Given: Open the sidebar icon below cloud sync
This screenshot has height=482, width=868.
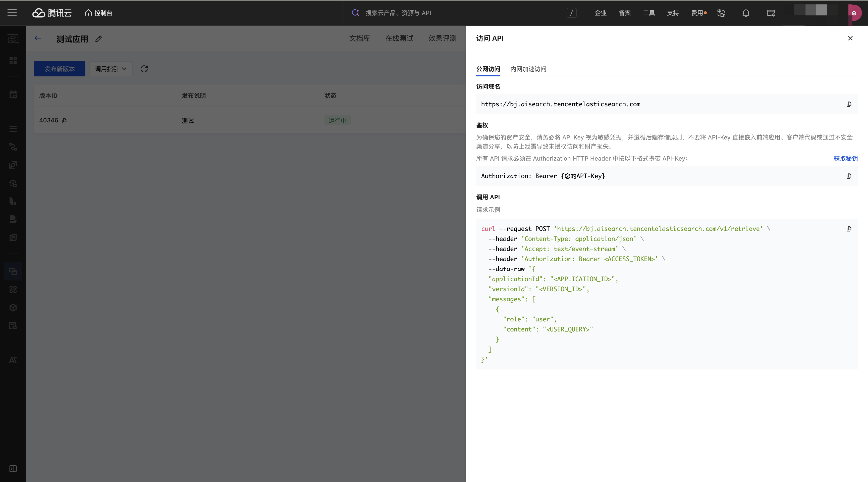Looking at the screenshot, I should 13,201.
